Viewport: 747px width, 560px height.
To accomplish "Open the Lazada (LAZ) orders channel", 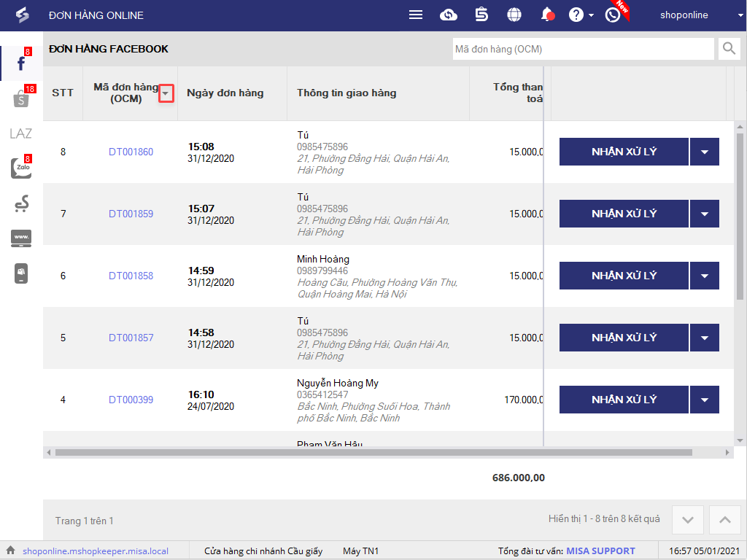I will [x=21, y=133].
